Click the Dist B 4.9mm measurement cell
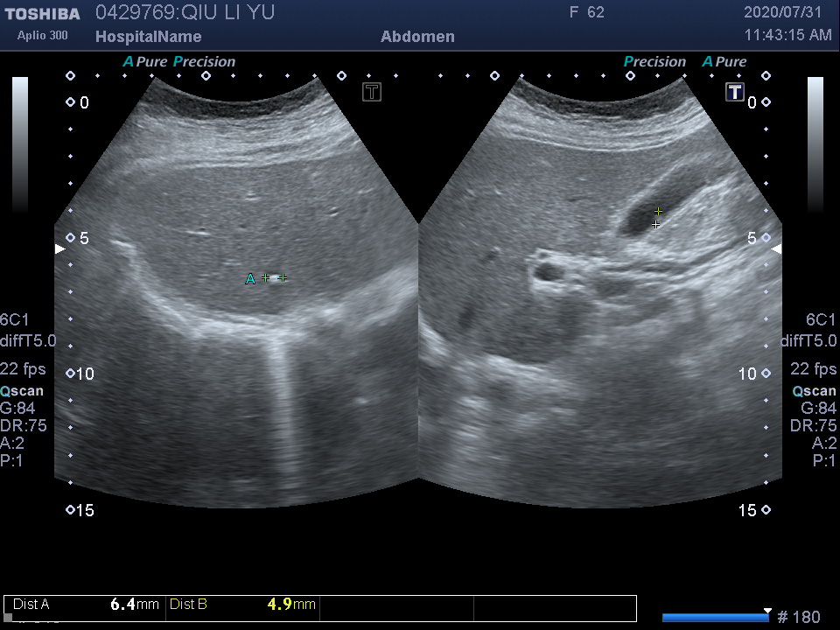 (241, 605)
